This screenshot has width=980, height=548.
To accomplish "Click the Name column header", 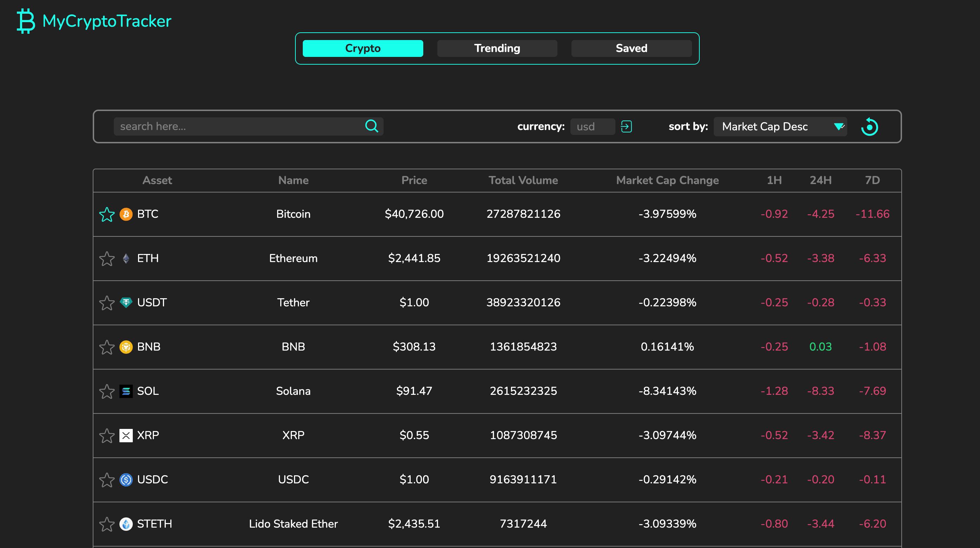I will 293,181.
